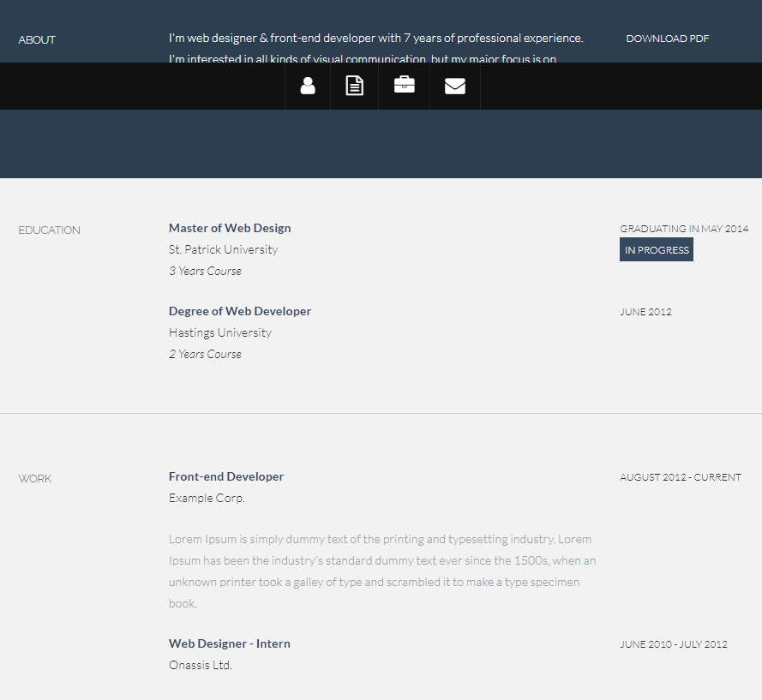Click the Lorem Ipsum job description paragraph
This screenshot has width=762, height=700.
(381, 571)
